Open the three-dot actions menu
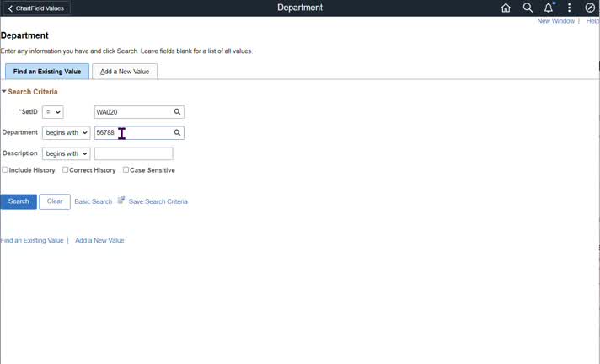This screenshot has height=364, width=600. (570, 8)
